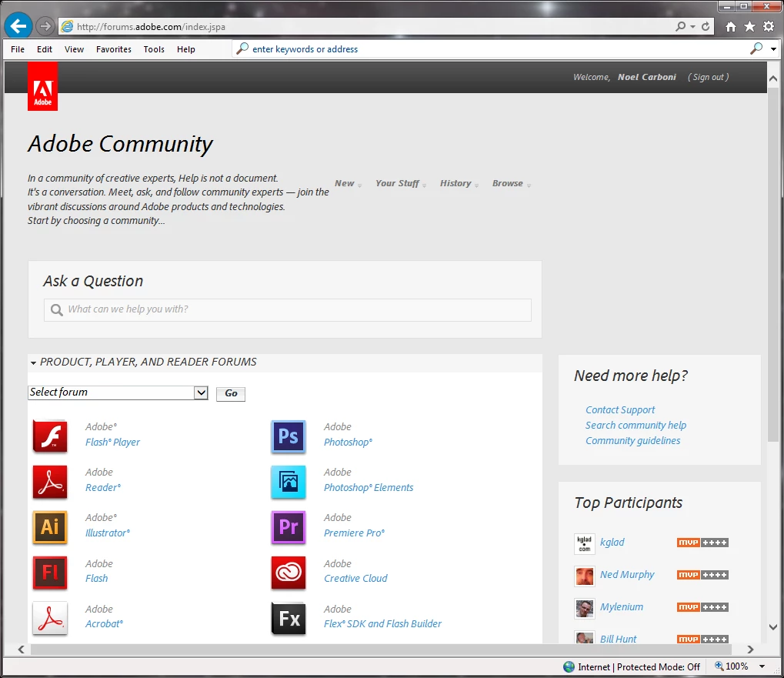Click the What can we help you with field
The image size is (784, 678).
point(288,310)
